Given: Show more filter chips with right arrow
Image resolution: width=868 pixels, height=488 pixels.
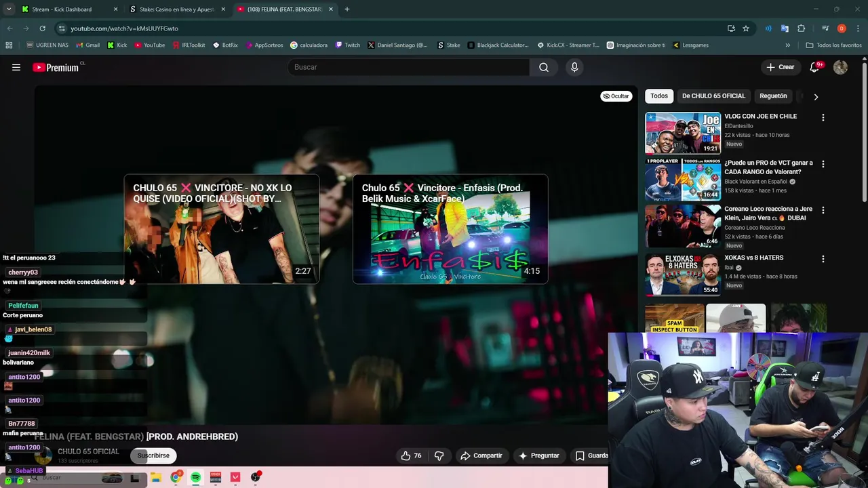Looking at the screenshot, I should pos(816,96).
